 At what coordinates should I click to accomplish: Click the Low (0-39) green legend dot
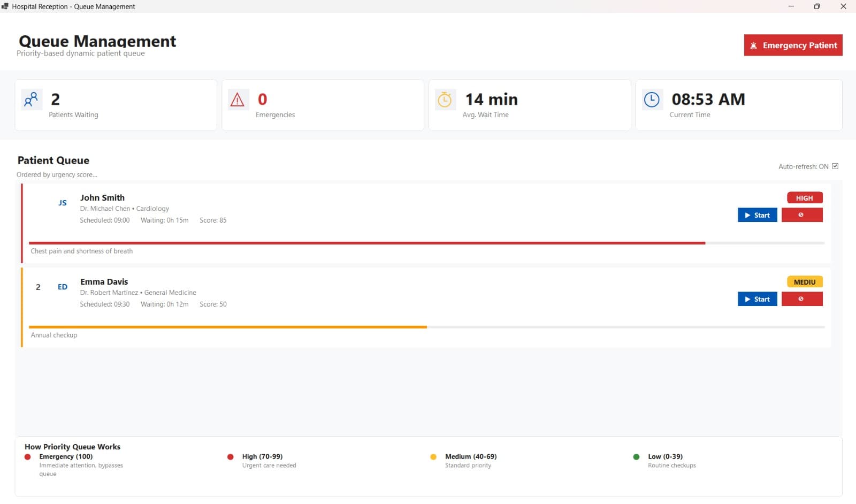point(636,457)
